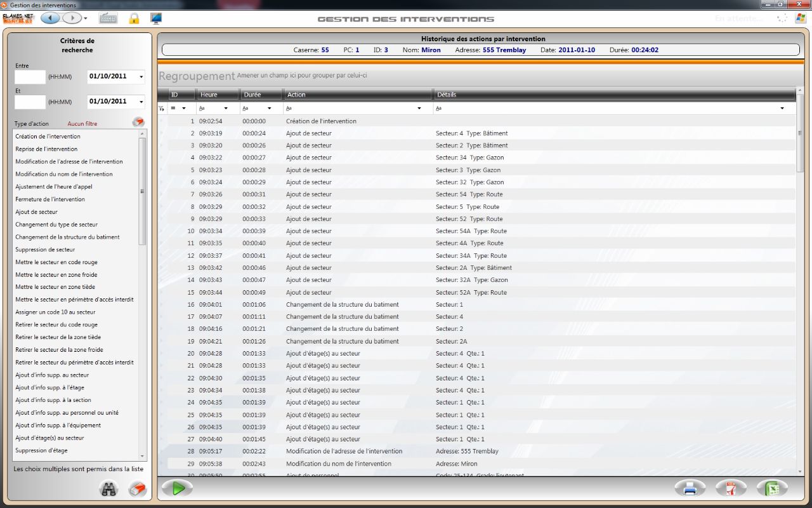Select 'Ajout de secteur' in action list
The image size is (812, 508).
click(37, 212)
